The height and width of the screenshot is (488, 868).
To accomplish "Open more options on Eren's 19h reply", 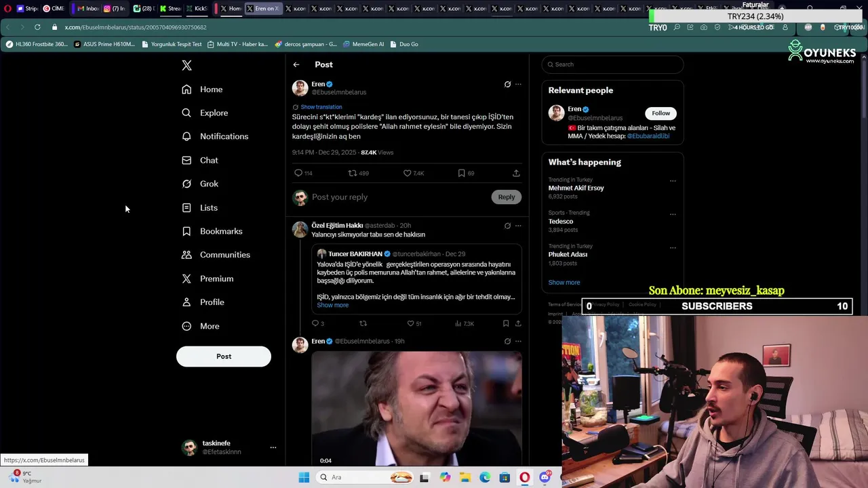I will [x=518, y=341].
